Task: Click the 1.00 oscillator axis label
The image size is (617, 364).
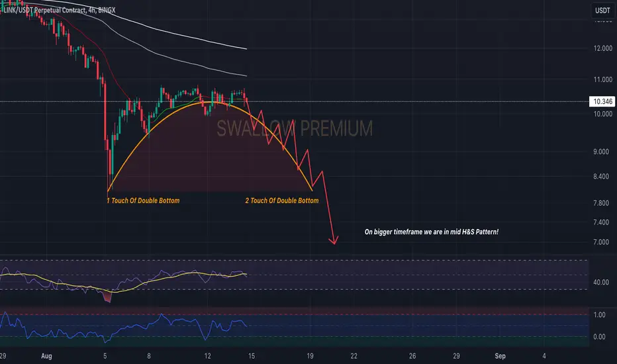Action: click(x=599, y=315)
